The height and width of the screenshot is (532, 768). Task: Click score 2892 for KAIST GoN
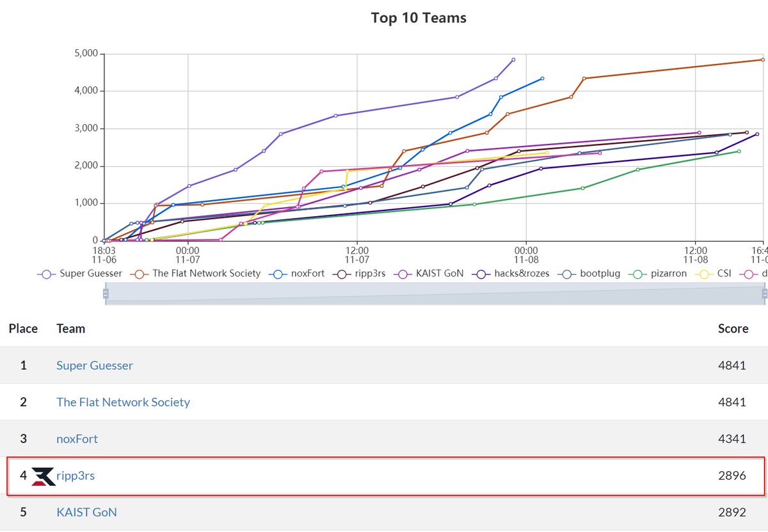coord(732,512)
